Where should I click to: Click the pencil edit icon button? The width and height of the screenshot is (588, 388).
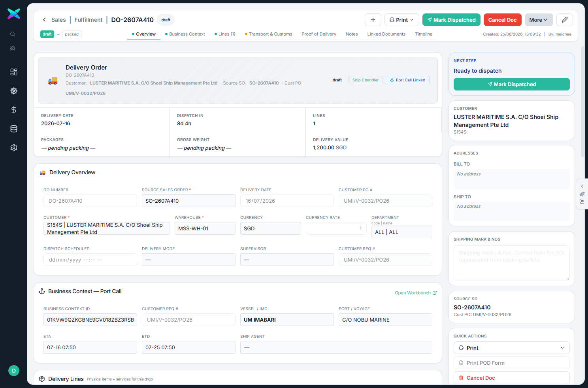point(565,20)
